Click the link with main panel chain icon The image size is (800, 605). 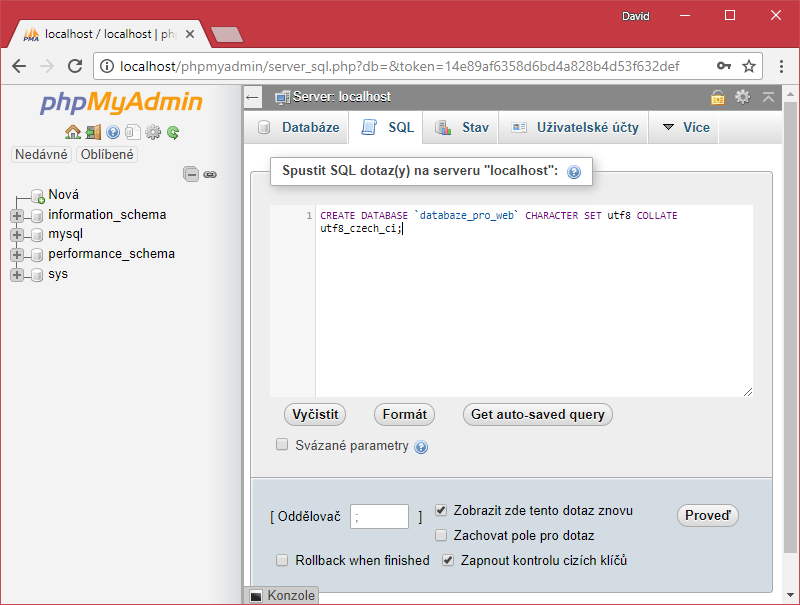tap(210, 174)
